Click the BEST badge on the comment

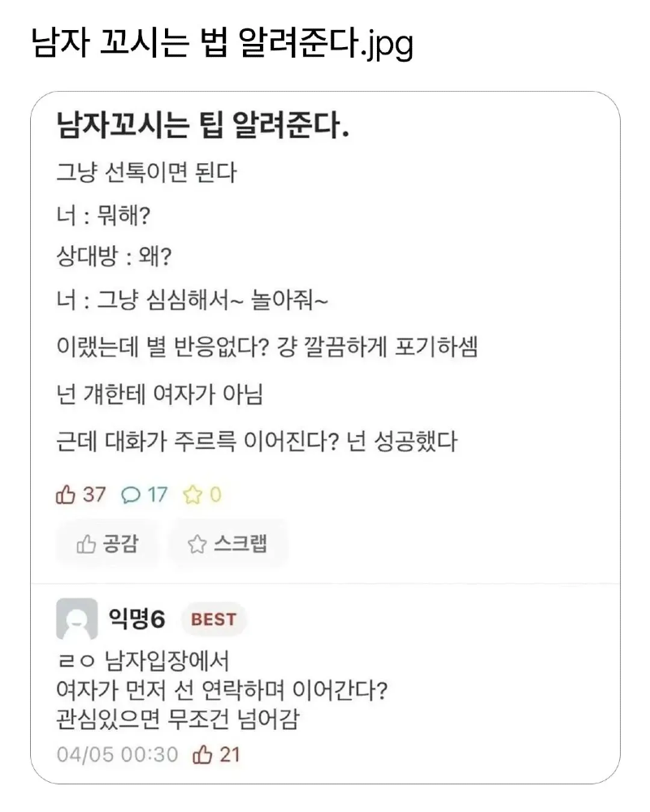pos(214,620)
